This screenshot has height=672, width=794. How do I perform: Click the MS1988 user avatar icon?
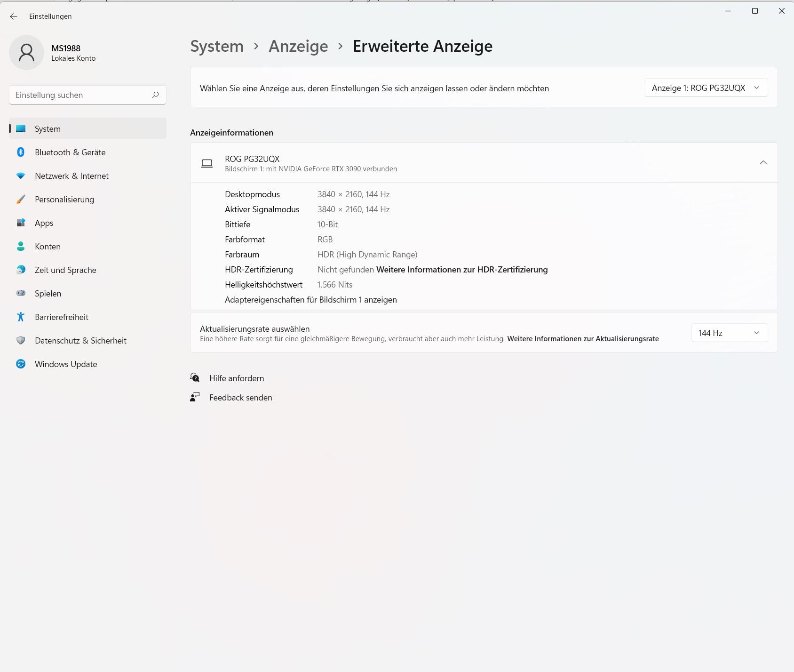[27, 52]
